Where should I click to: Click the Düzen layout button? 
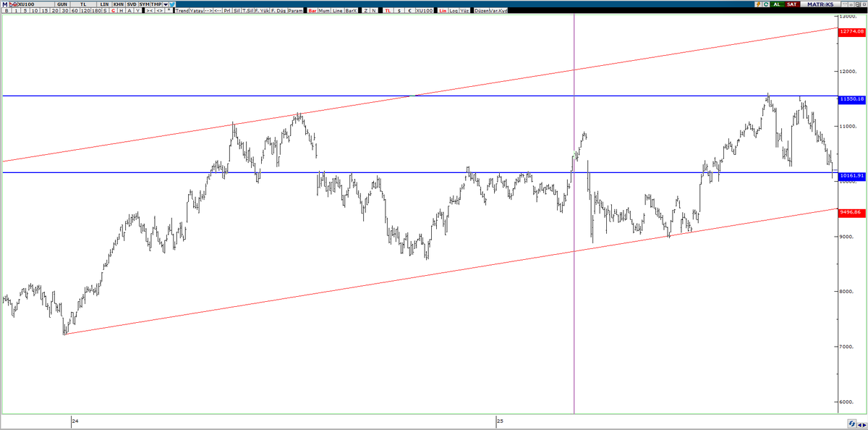click(x=482, y=11)
